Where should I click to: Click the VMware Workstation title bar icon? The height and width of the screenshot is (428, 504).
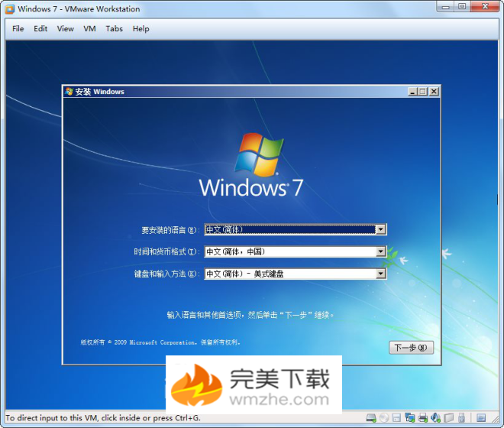pos(10,9)
